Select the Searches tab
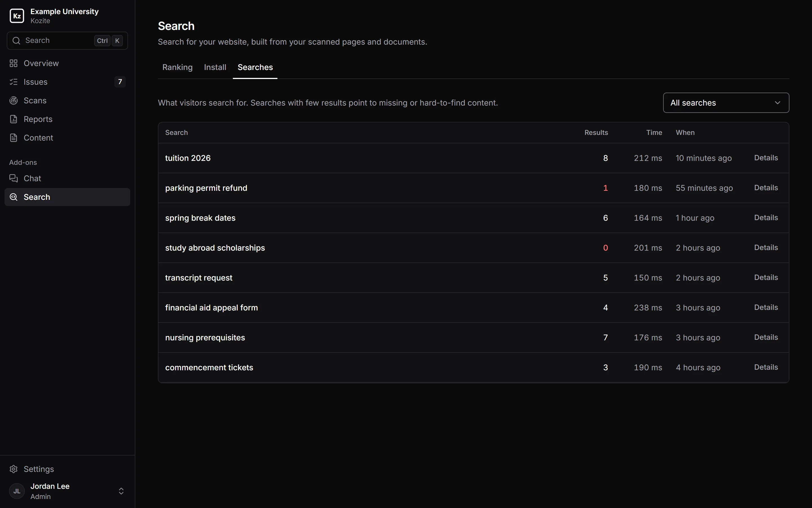This screenshot has height=508, width=812. pos(255,67)
